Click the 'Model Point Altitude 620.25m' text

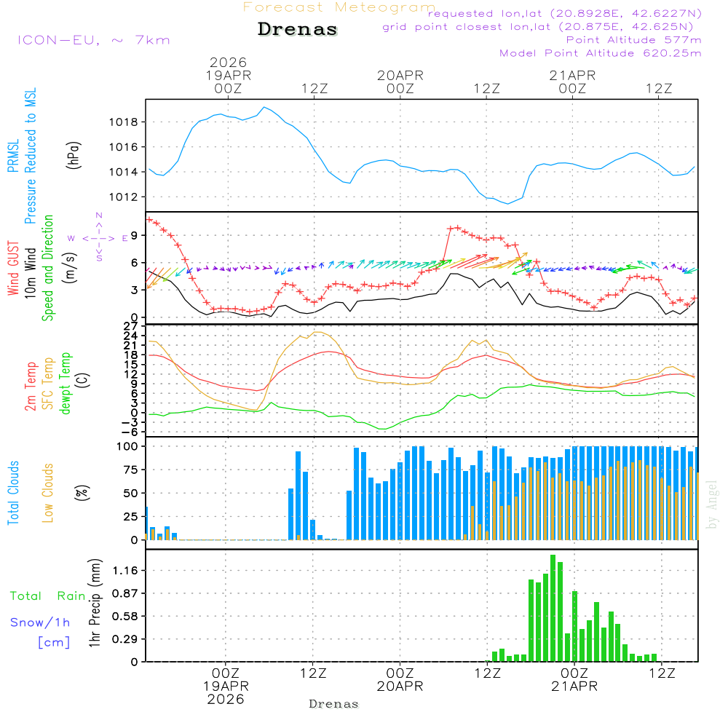click(600, 53)
